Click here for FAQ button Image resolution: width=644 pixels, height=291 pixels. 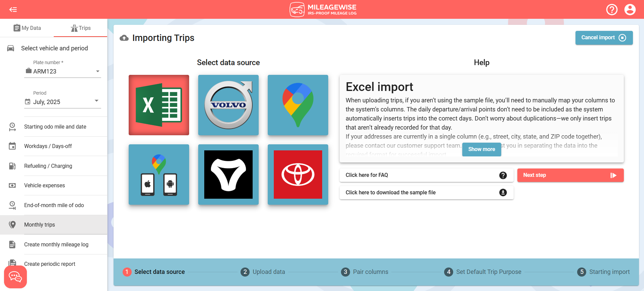coord(427,175)
